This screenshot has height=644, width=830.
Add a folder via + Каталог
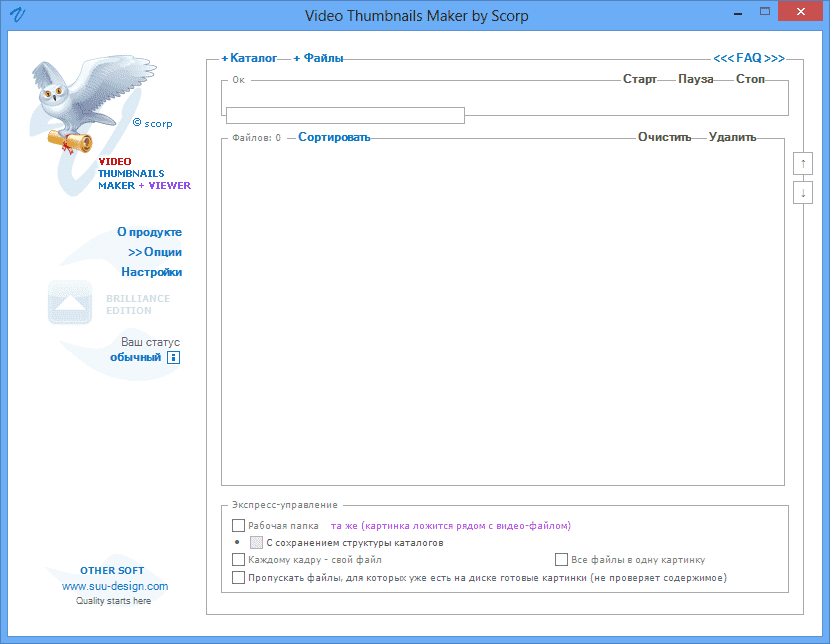coord(249,59)
